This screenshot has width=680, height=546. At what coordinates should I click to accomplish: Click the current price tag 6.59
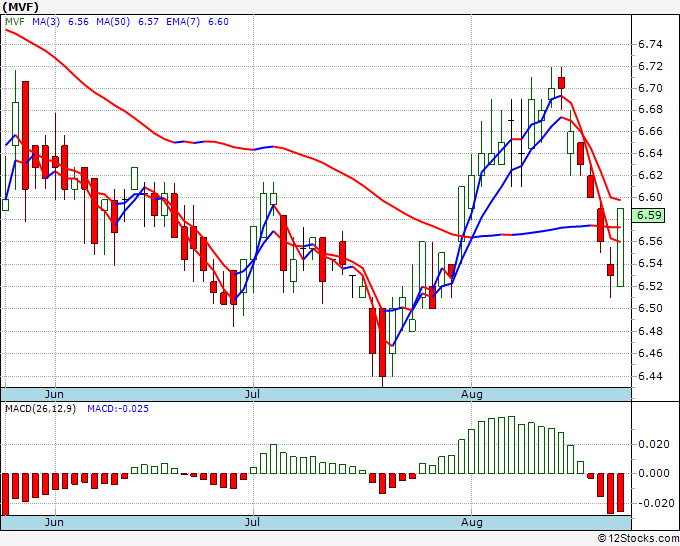pyautogui.click(x=648, y=215)
